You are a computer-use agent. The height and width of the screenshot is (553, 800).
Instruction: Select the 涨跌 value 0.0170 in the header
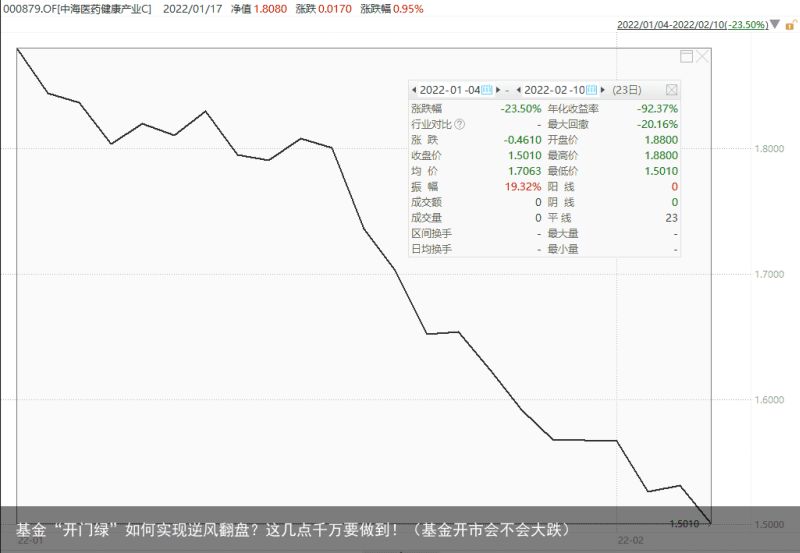tap(335, 9)
